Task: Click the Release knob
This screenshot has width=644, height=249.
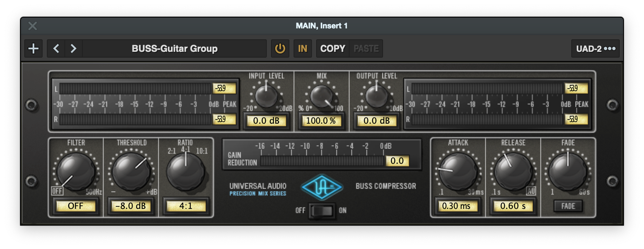Action: coord(513,171)
